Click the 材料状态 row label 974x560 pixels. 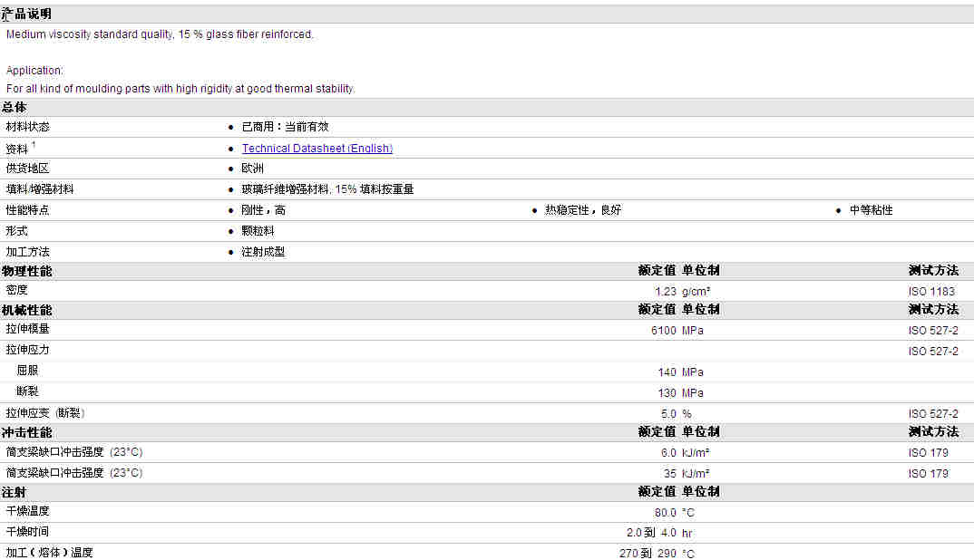(27, 127)
